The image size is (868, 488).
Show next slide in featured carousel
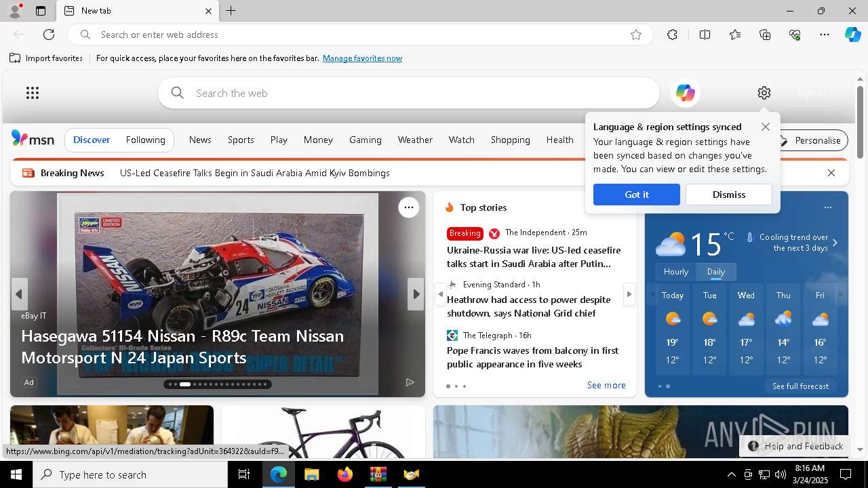click(416, 294)
